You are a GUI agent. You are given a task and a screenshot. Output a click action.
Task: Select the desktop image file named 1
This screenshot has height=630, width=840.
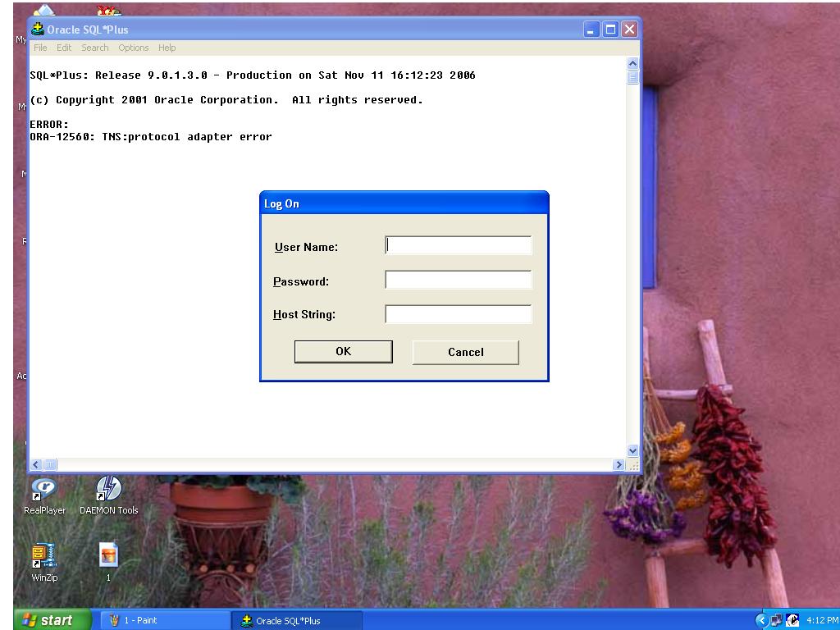[x=108, y=556]
